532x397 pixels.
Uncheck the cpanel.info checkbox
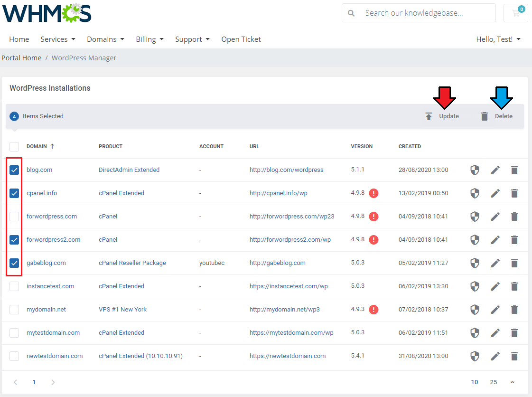14,193
